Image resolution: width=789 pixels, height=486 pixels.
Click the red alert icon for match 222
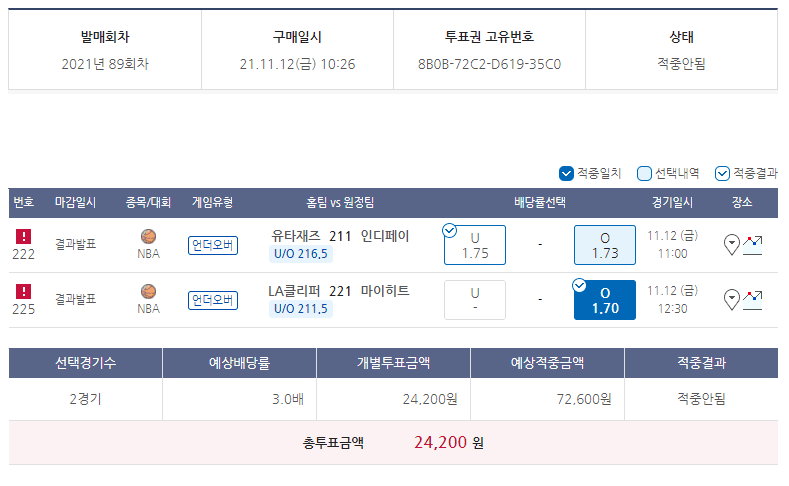click(x=23, y=237)
